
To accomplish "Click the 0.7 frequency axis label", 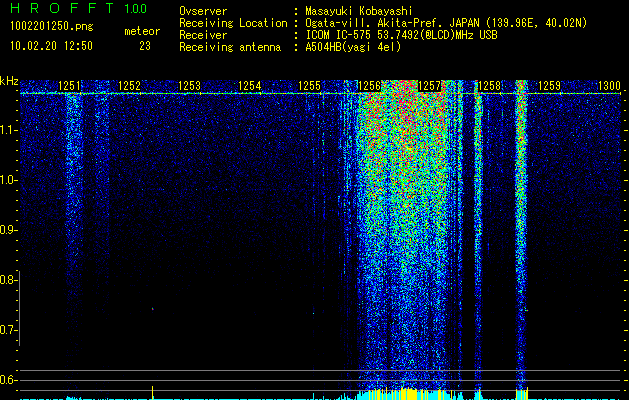I will point(8,330).
